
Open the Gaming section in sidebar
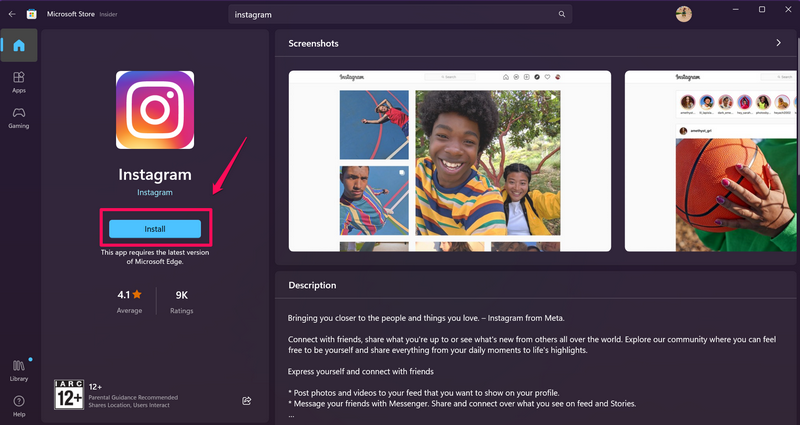(19, 117)
